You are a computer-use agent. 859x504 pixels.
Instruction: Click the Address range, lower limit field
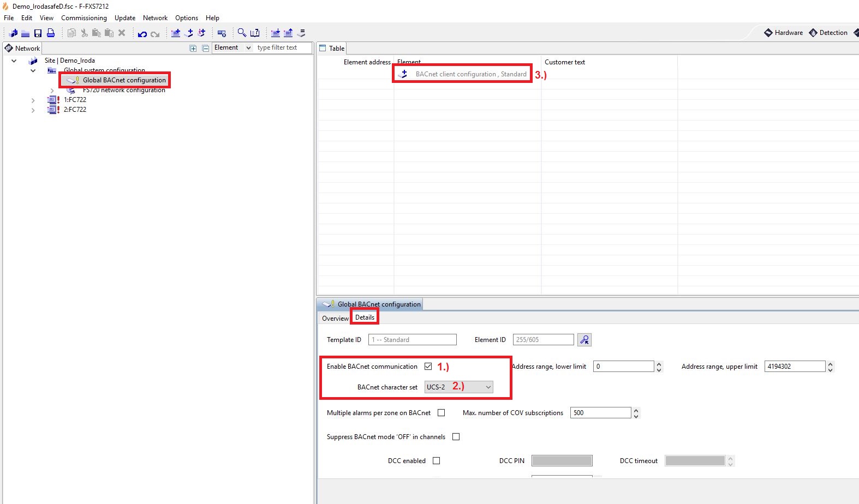click(x=623, y=367)
